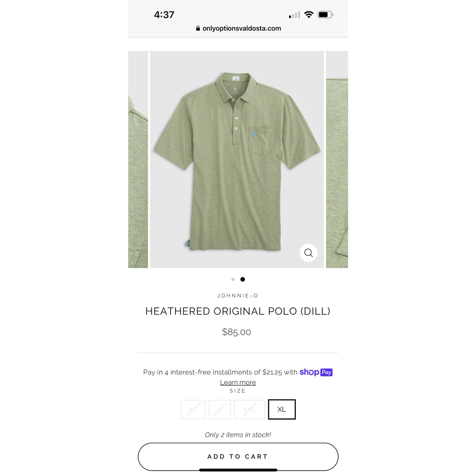476x476 pixels.
Task: Tap the 4:37 clock in status bar
Action: click(164, 15)
